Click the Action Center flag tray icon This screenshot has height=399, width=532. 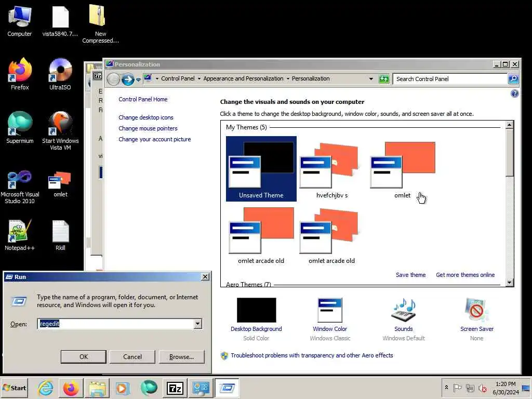[457, 388]
